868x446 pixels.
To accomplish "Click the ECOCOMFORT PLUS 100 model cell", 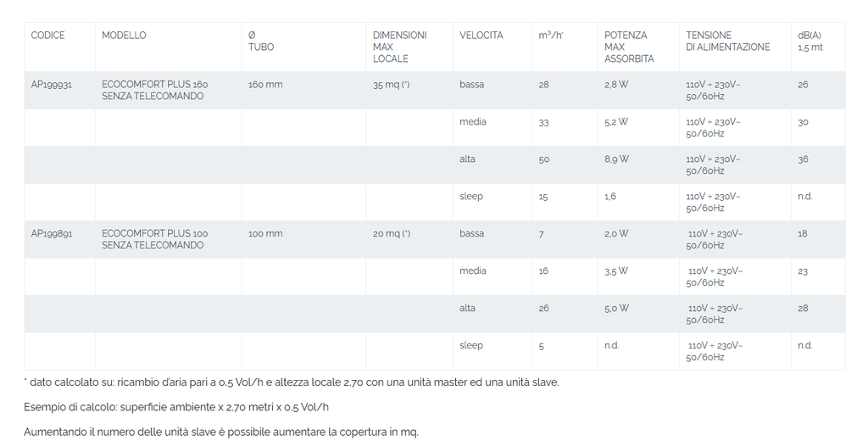I will [154, 240].
